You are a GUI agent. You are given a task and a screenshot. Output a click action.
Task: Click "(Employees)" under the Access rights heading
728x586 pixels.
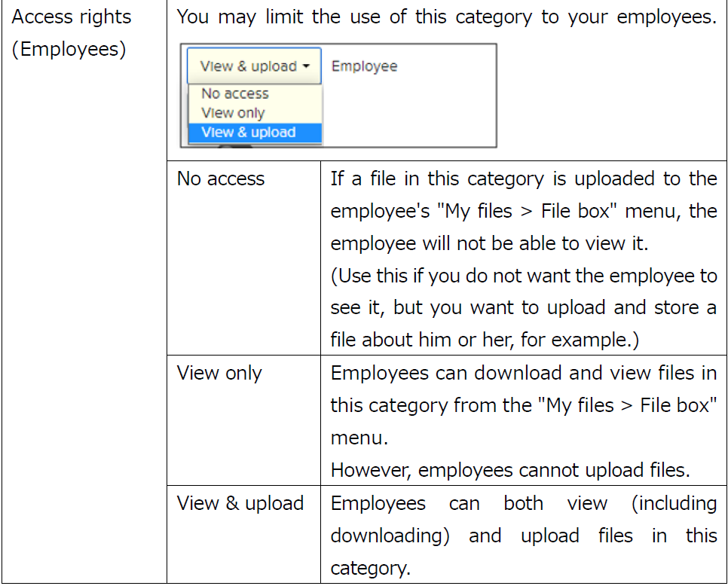pyautogui.click(x=69, y=50)
